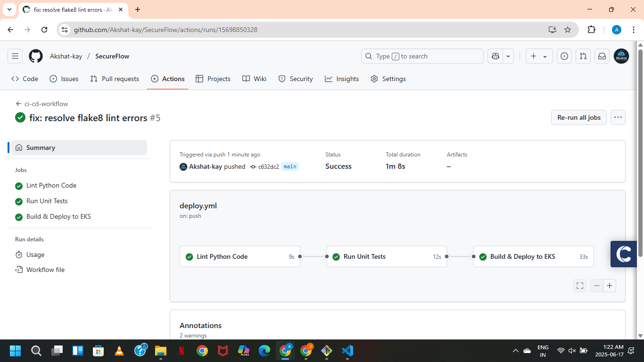This screenshot has width=644, height=362.
Task: Open Windows taskbar Search
Action: click(x=36, y=351)
